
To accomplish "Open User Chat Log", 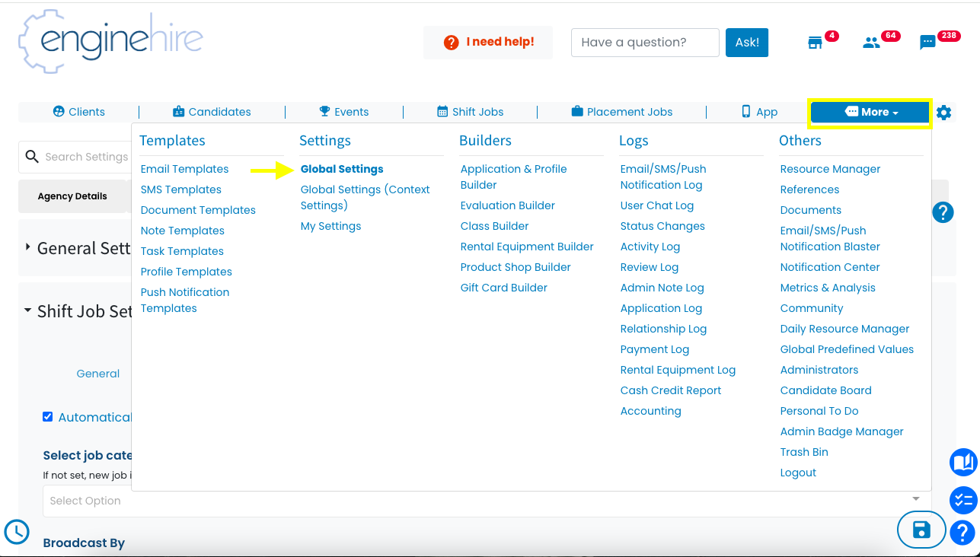I will 657,205.
